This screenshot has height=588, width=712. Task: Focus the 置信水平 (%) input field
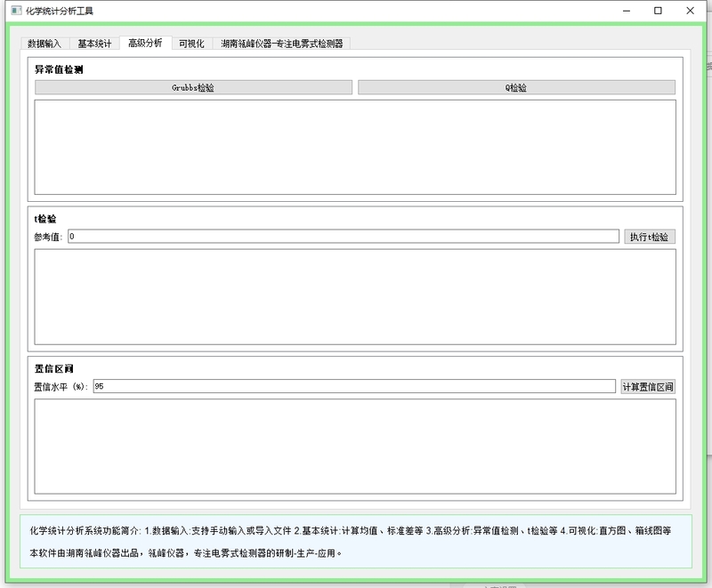[x=352, y=386]
